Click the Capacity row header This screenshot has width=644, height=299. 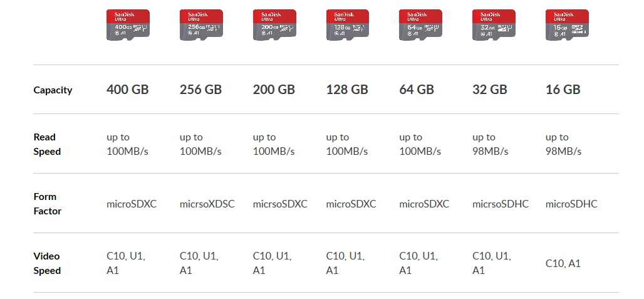[53, 90]
